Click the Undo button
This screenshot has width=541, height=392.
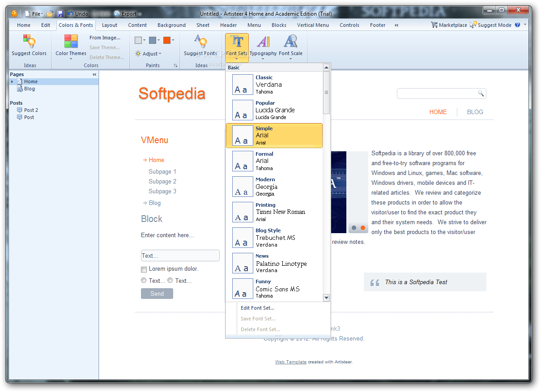coord(78,14)
